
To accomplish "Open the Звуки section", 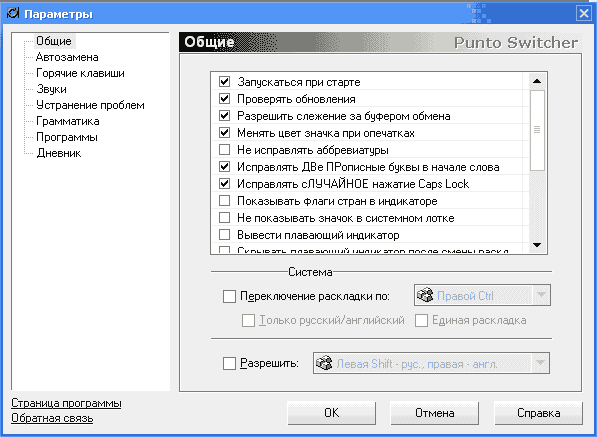I will (x=51, y=89).
